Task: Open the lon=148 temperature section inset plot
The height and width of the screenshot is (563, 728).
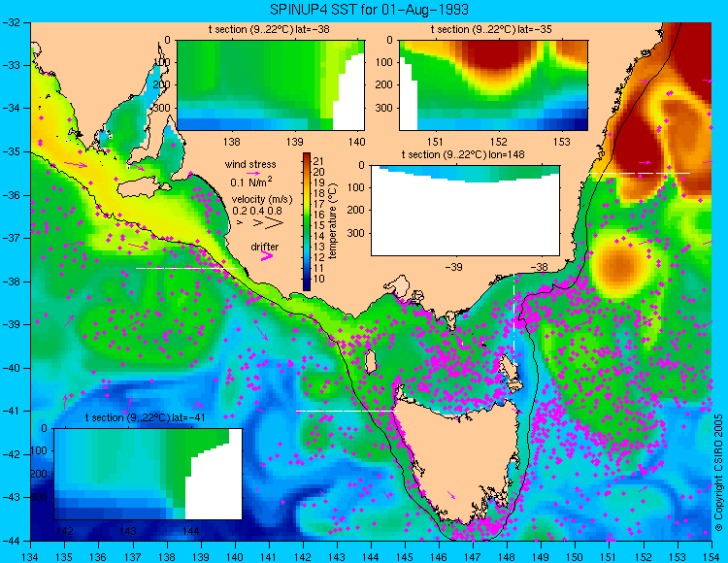Action: [x=465, y=211]
